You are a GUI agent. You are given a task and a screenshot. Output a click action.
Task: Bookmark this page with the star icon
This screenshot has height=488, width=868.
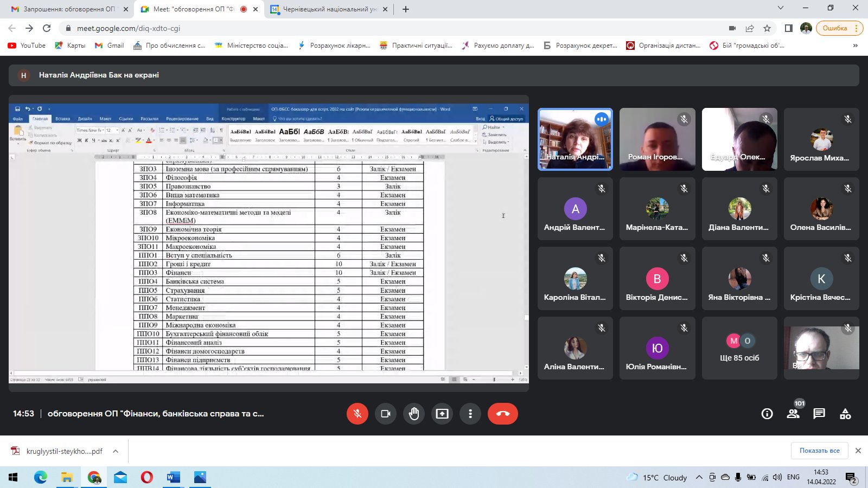pyautogui.click(x=767, y=28)
